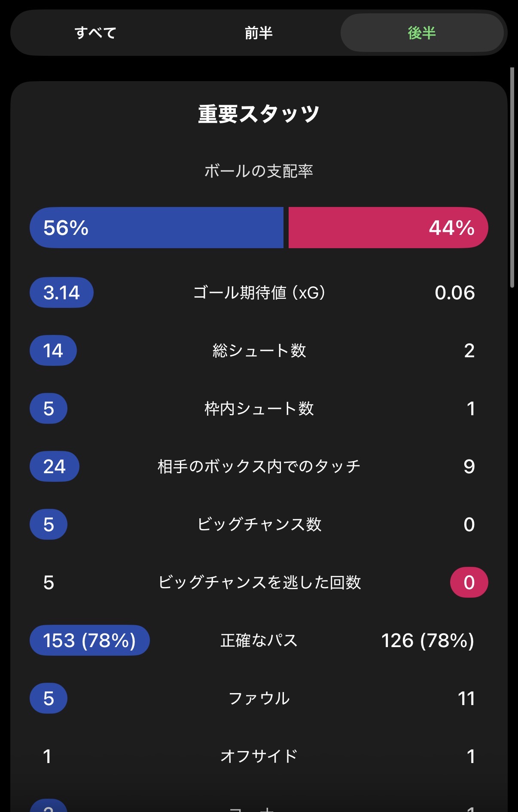The image size is (518, 812).
Task: Click the 126 (78%) accurate passes value
Action: click(428, 641)
